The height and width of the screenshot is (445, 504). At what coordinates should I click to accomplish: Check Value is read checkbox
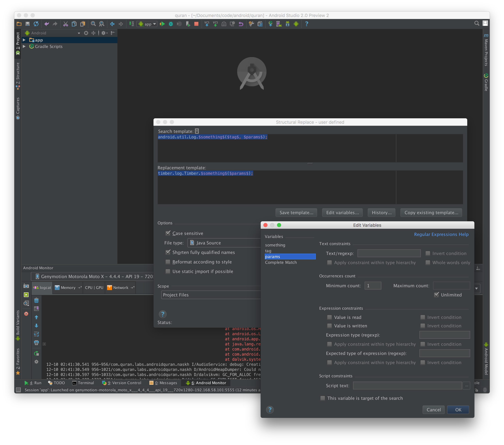329,317
